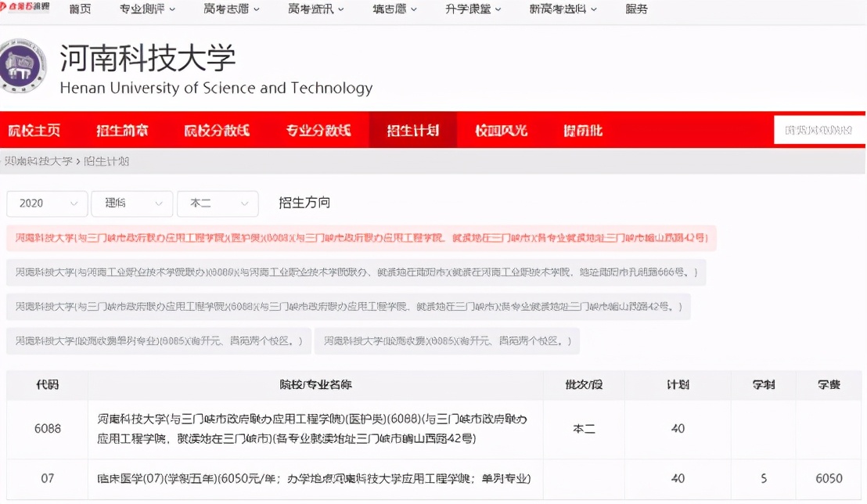Viewport: 867px width, 504px height.
Task: Open the 提前批 tab
Action: click(x=581, y=129)
